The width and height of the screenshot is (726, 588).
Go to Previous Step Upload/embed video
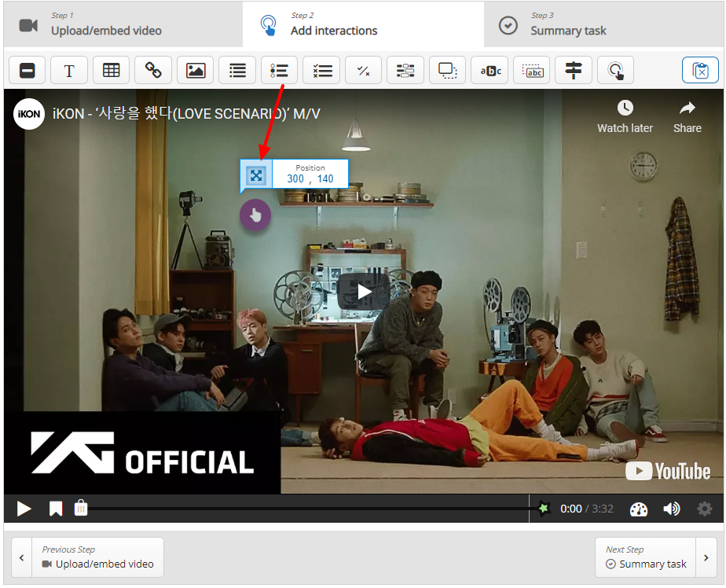point(87,557)
